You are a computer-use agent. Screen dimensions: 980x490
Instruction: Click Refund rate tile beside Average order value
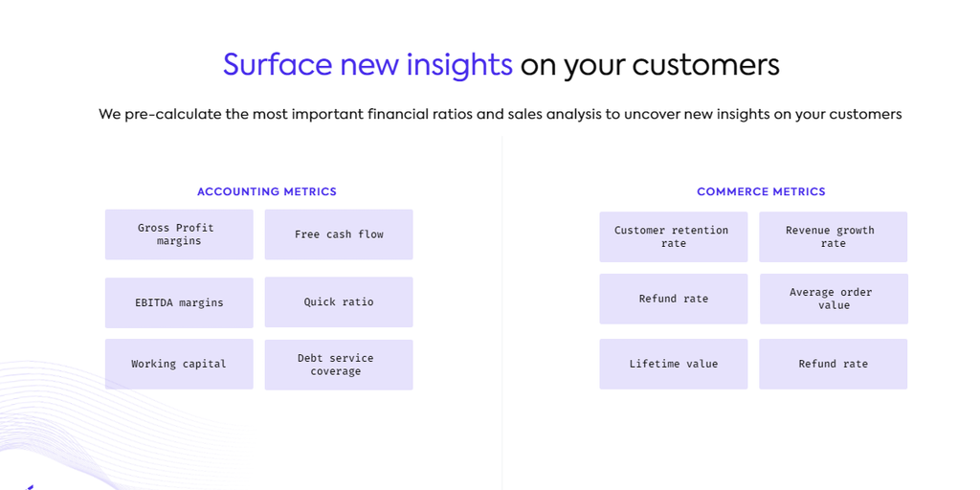pyautogui.click(x=674, y=299)
